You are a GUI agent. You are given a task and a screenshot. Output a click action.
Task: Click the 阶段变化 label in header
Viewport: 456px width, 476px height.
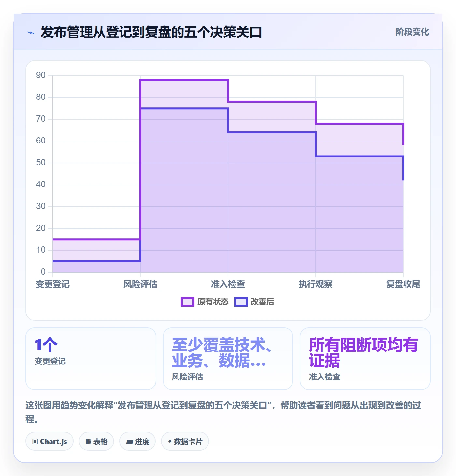click(x=412, y=32)
